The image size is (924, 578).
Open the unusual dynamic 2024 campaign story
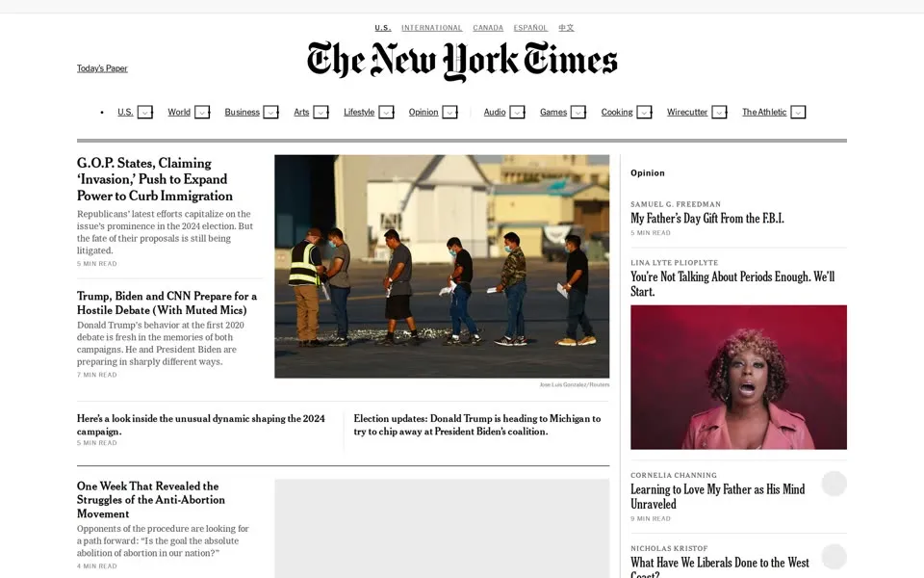click(201, 425)
